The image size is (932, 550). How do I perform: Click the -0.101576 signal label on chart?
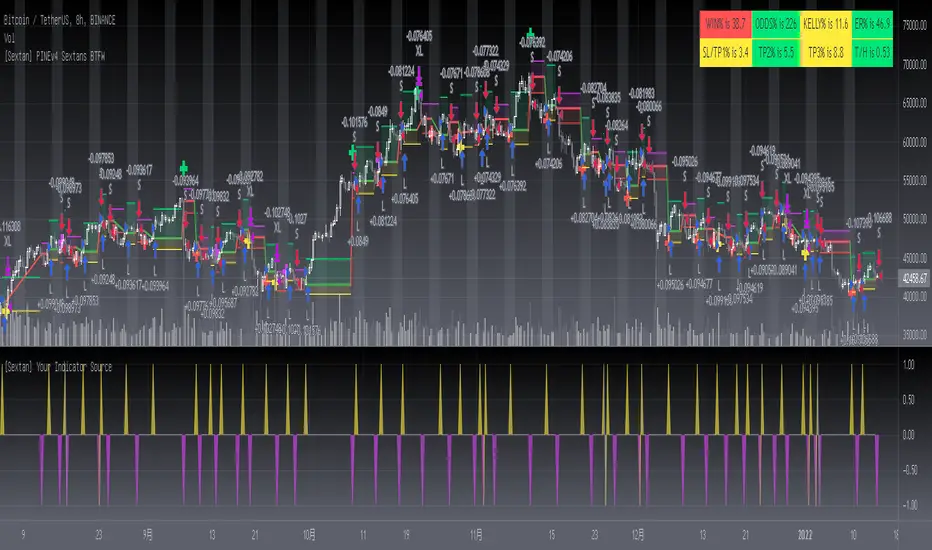[x=354, y=122]
